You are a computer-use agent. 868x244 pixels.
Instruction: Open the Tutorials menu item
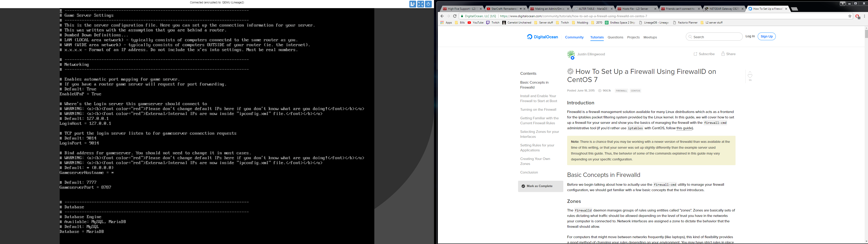click(597, 38)
